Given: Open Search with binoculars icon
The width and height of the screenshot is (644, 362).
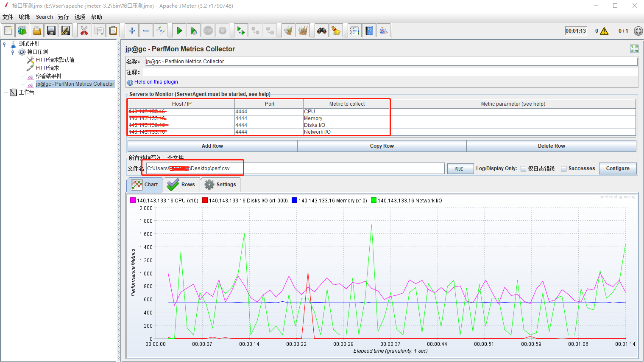Looking at the screenshot, I should [322, 31].
